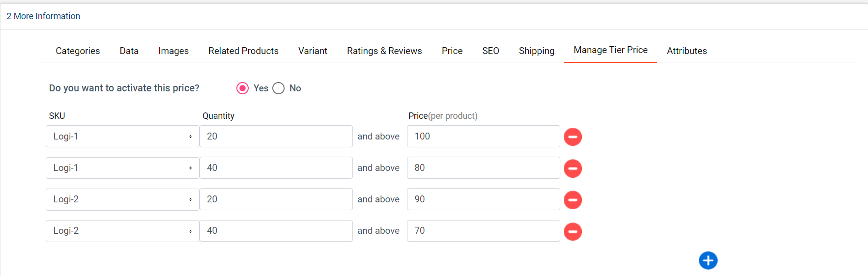
Task: Select No to deactivate this price
Action: 278,88
